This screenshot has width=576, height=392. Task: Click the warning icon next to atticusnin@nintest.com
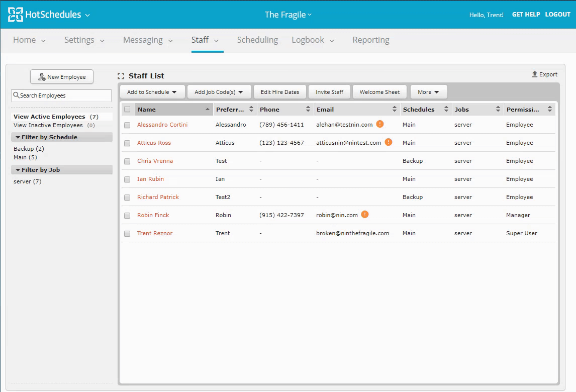pos(389,142)
